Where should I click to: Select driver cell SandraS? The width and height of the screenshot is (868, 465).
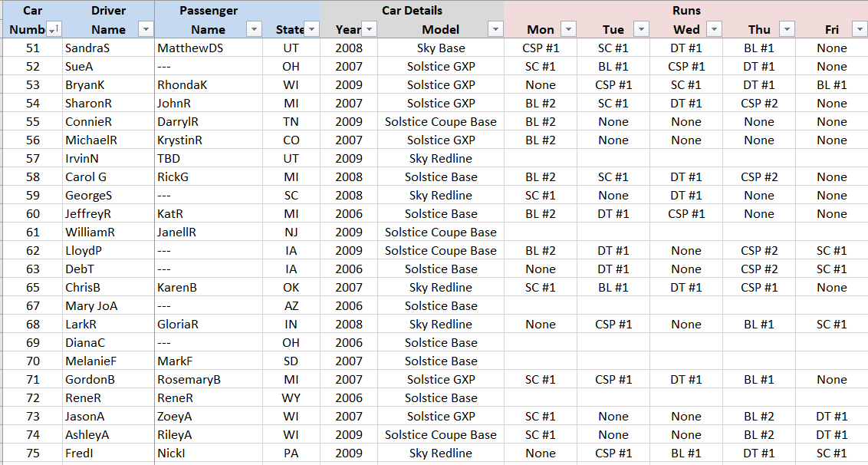[x=109, y=48]
